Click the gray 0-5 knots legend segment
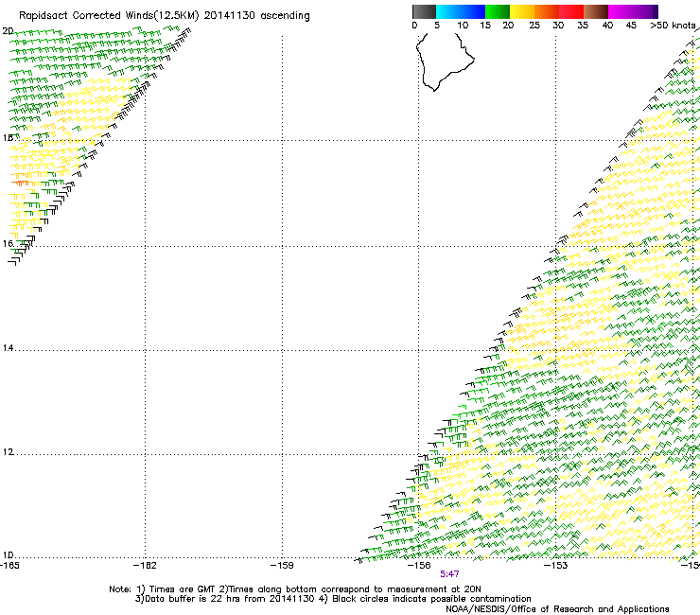 click(424, 11)
